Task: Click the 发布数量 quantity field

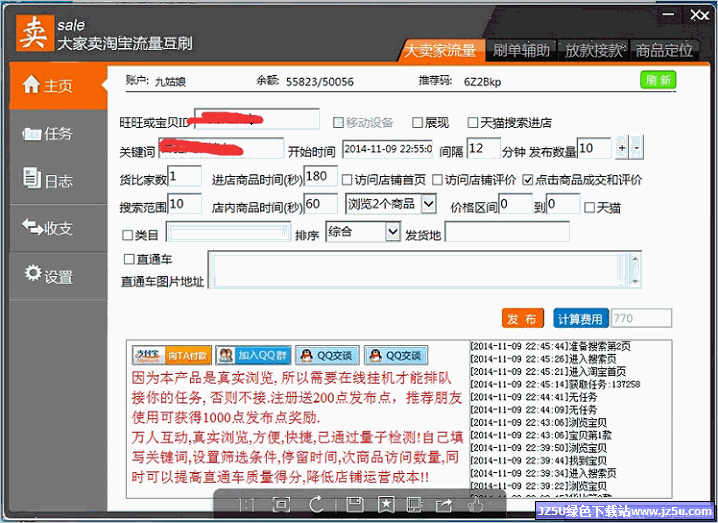Action: coord(594,148)
